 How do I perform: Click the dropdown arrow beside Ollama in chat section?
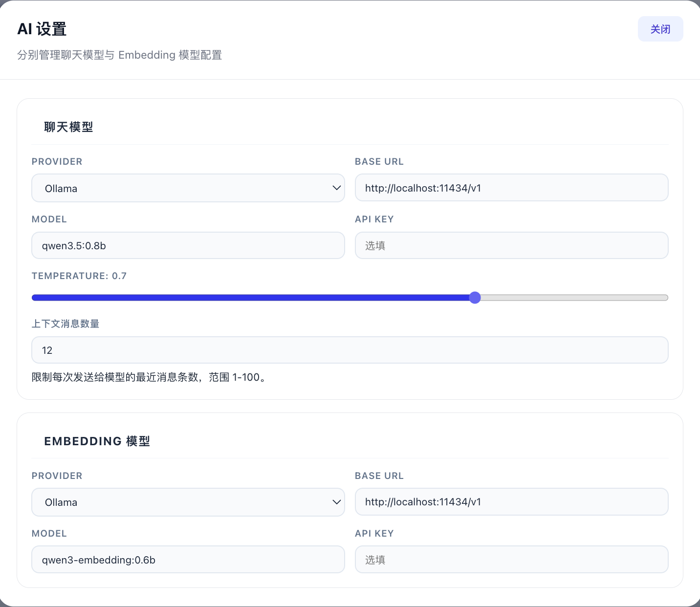[x=336, y=188]
